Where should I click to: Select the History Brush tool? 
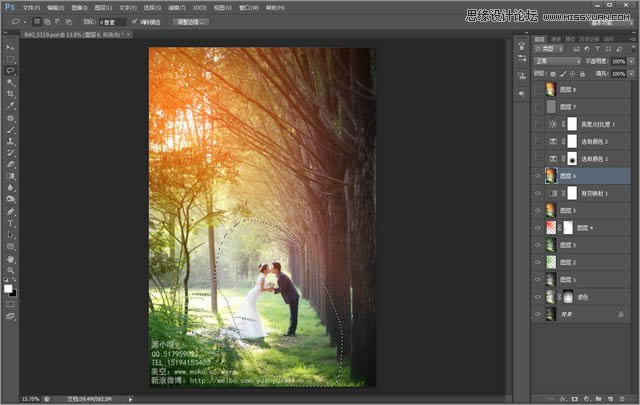(11, 153)
